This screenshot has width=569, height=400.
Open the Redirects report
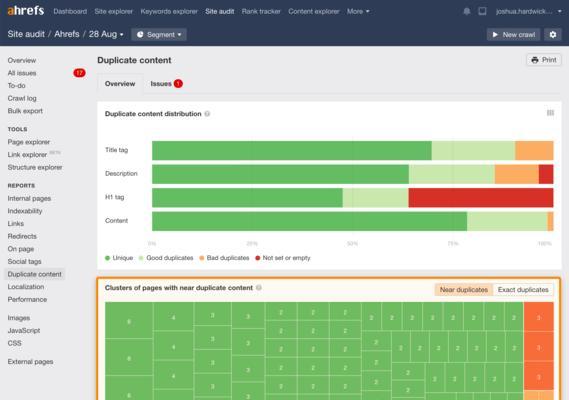[x=22, y=236]
